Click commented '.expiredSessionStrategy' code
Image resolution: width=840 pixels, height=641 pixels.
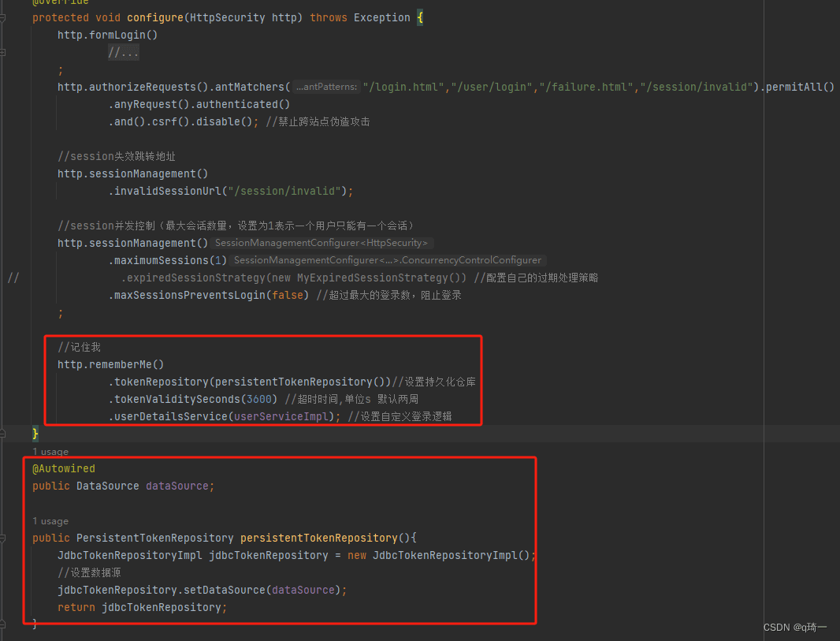[294, 278]
